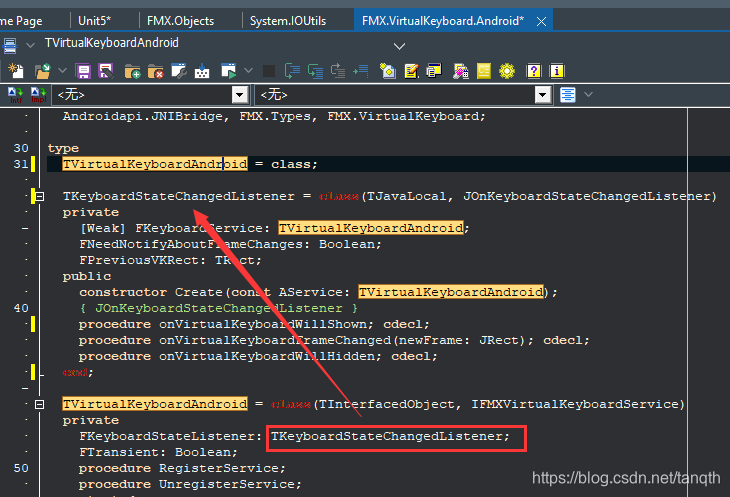Image resolution: width=730 pixels, height=497 pixels.
Task: Click the Save All icon
Action: coord(106,71)
